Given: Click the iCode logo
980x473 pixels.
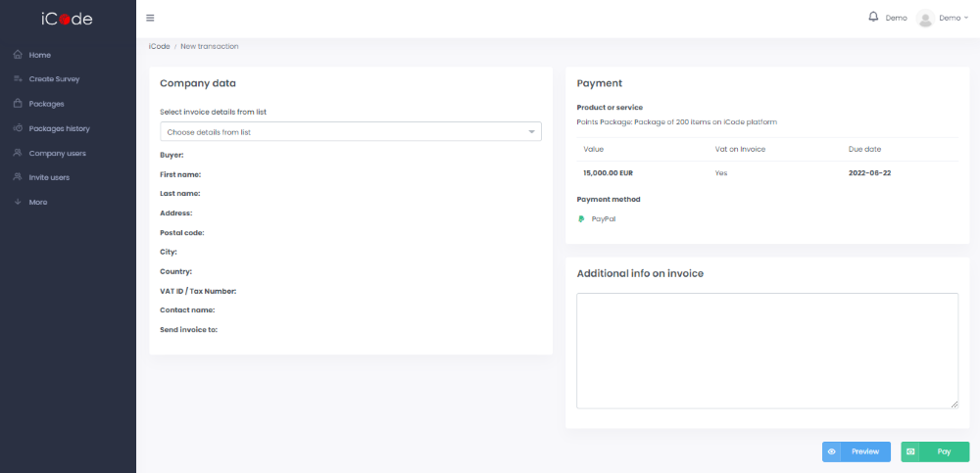Looking at the screenshot, I should click(x=67, y=18).
